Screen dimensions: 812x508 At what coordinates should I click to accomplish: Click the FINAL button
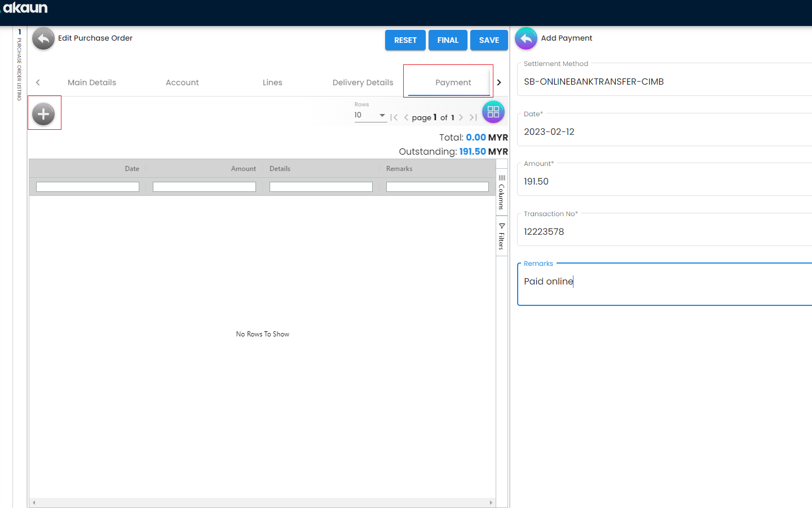click(x=448, y=40)
